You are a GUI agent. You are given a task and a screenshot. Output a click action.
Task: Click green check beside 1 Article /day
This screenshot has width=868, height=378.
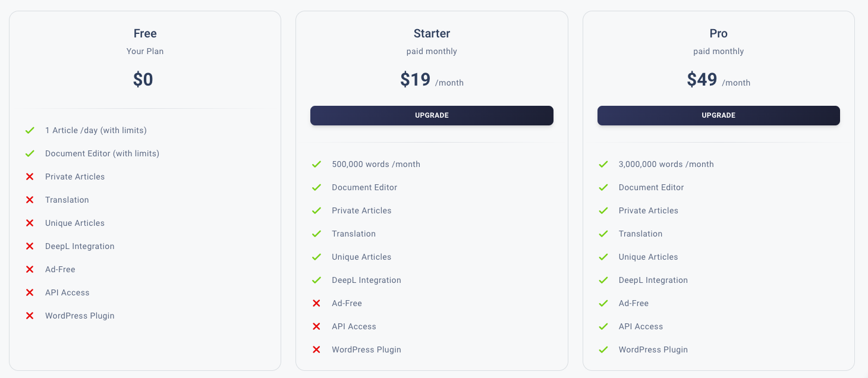[x=30, y=130]
